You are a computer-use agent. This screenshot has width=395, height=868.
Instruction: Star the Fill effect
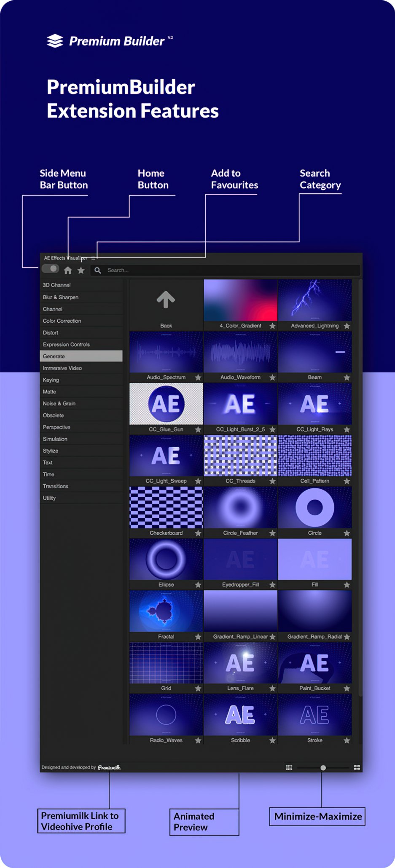tap(347, 585)
